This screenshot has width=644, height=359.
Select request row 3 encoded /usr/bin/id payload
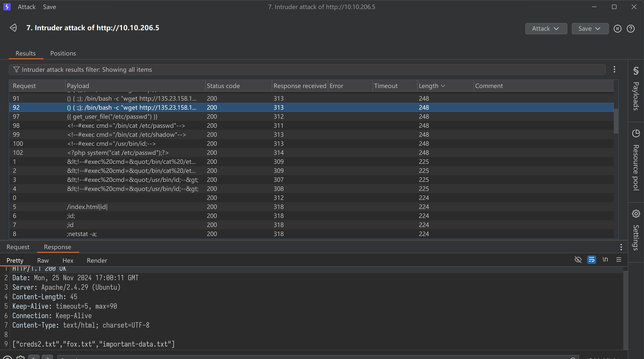pyautogui.click(x=311, y=180)
